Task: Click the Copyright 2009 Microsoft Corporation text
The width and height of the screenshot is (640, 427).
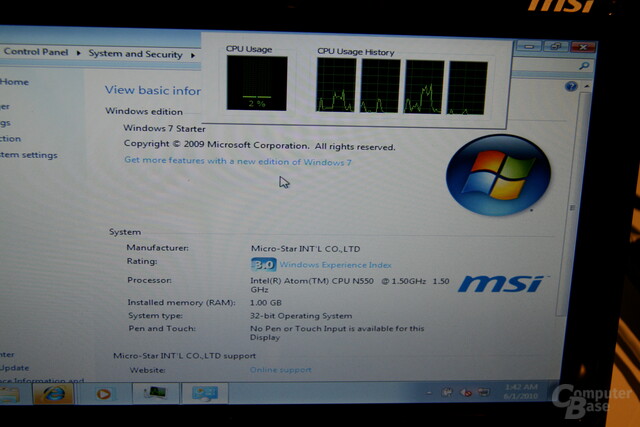Action: pyautogui.click(x=260, y=145)
